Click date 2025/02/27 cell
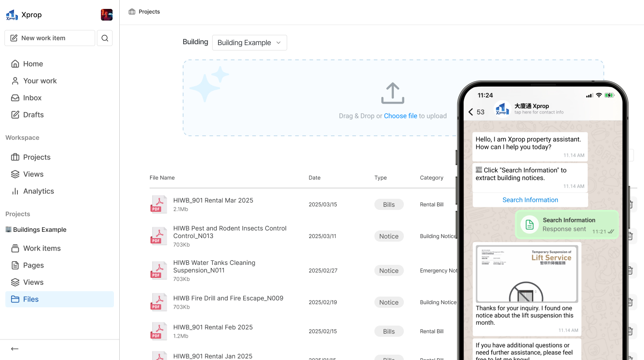This screenshot has width=644, height=360. tap(323, 271)
